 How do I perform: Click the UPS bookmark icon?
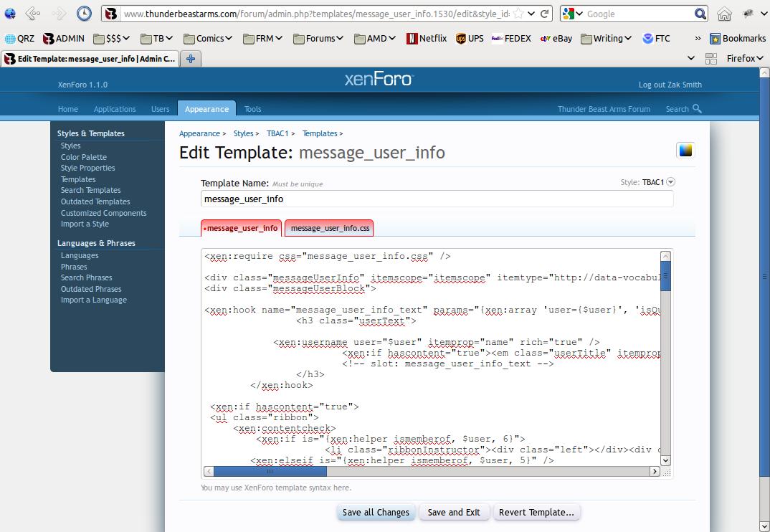(460, 39)
